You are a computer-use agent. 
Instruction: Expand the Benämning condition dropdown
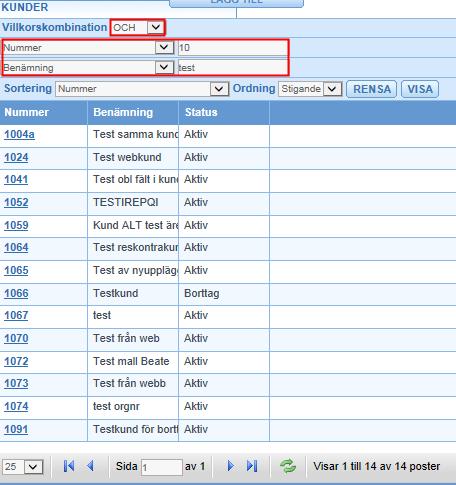pyautogui.click(x=88, y=68)
